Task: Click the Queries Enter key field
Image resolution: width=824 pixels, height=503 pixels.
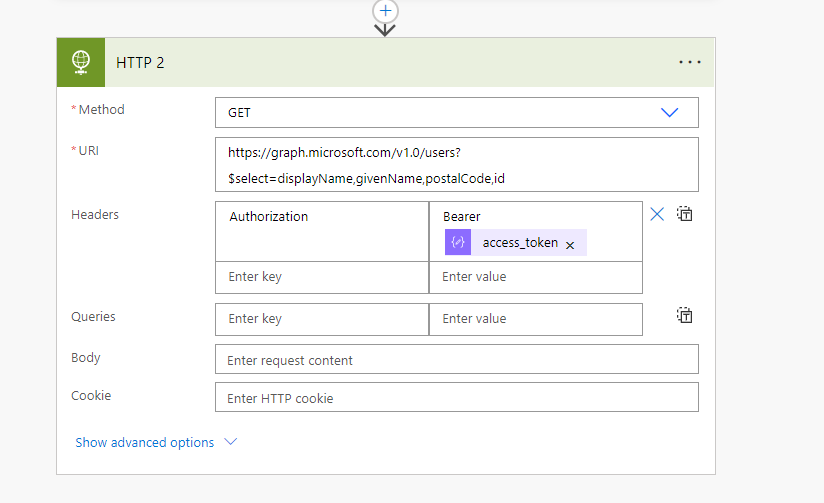Action: 321,319
